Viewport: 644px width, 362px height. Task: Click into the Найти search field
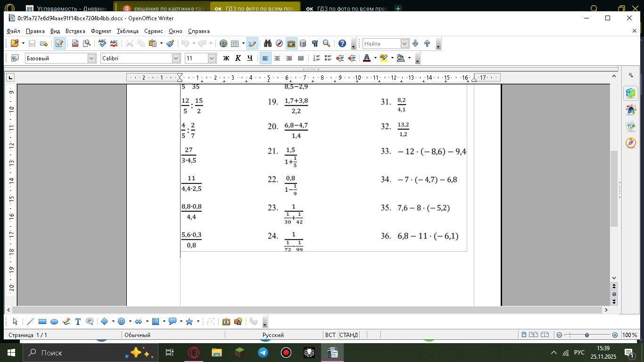pyautogui.click(x=381, y=43)
